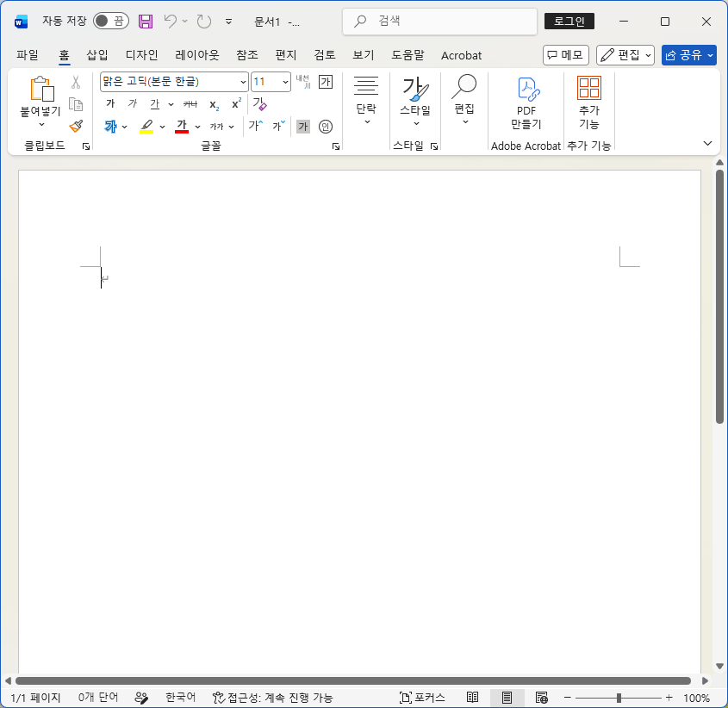Apply yellow text highlight color
Viewport: 728px width, 708px height.
[x=146, y=127]
